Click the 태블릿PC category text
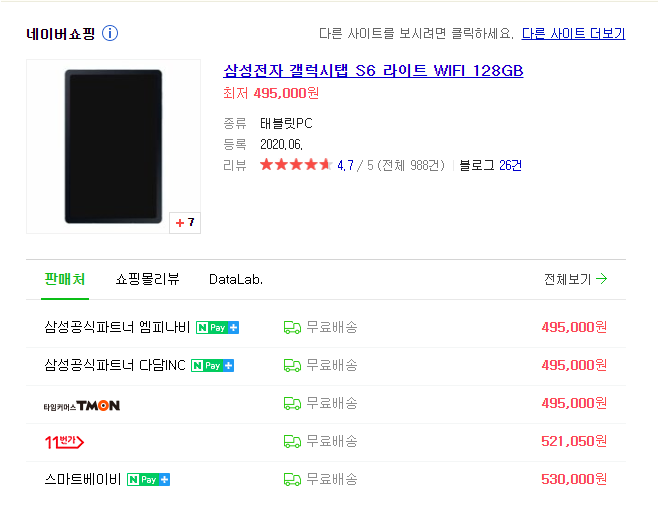Screen dimensions: 658x510 tap(286, 123)
